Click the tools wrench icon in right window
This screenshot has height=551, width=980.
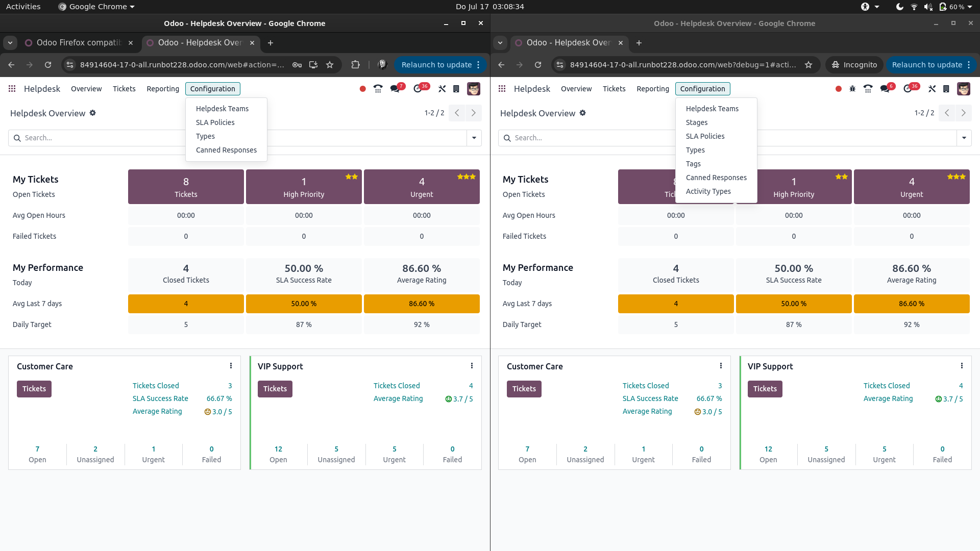click(932, 89)
